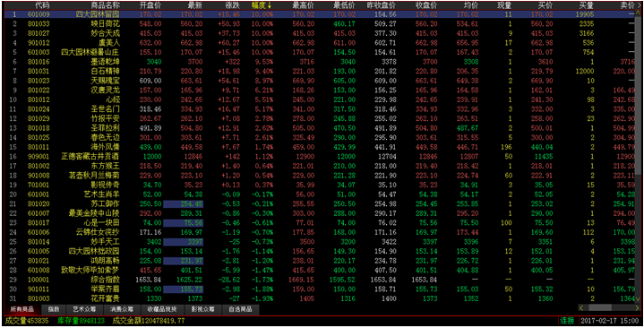Viewport: 644px width, 328px height.
Task: Sort by the 涨跌 column header
Action: 233,5
